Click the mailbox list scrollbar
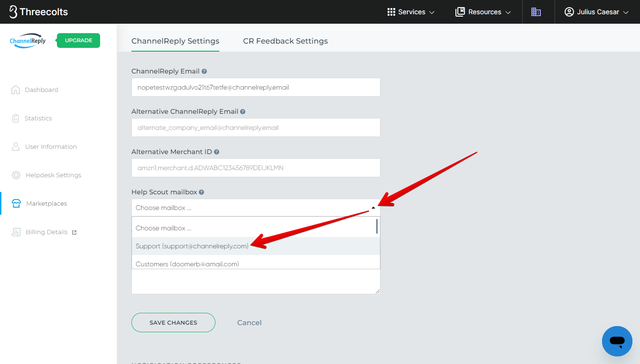 click(x=377, y=226)
